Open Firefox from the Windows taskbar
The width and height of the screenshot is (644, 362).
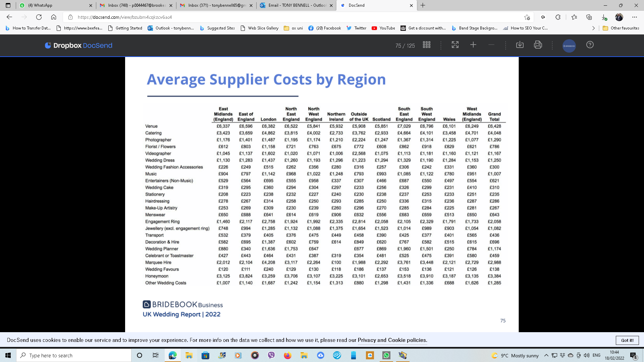tap(287, 356)
